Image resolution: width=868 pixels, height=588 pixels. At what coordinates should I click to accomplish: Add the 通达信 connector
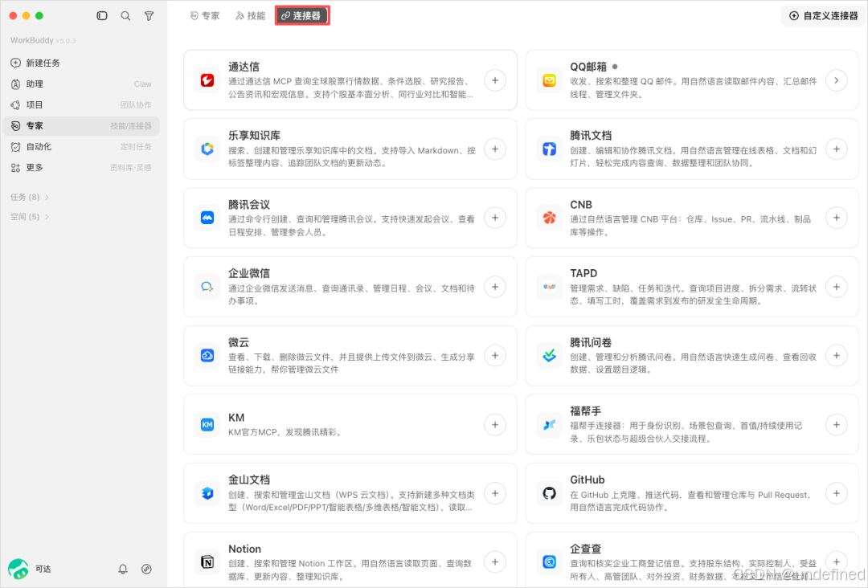(495, 80)
